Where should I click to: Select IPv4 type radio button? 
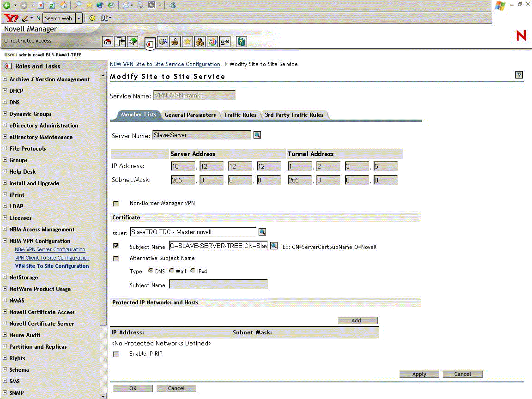(x=193, y=271)
